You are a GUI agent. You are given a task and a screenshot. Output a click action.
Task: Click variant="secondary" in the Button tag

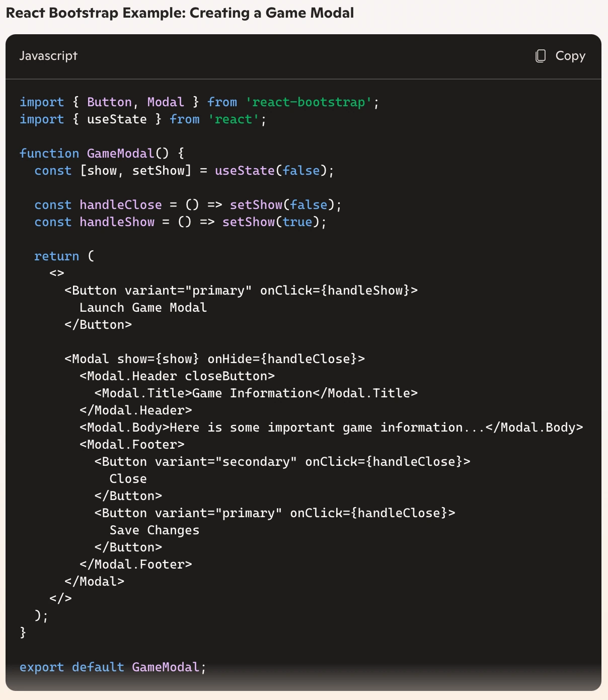225,462
